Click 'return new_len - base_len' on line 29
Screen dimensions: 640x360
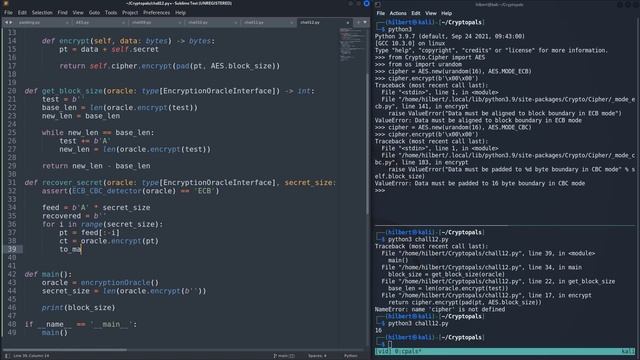coord(96,166)
